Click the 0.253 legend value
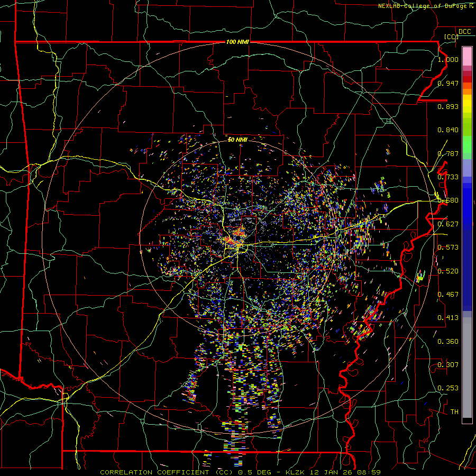Image resolution: width=476 pixels, height=476 pixels. pos(448,388)
